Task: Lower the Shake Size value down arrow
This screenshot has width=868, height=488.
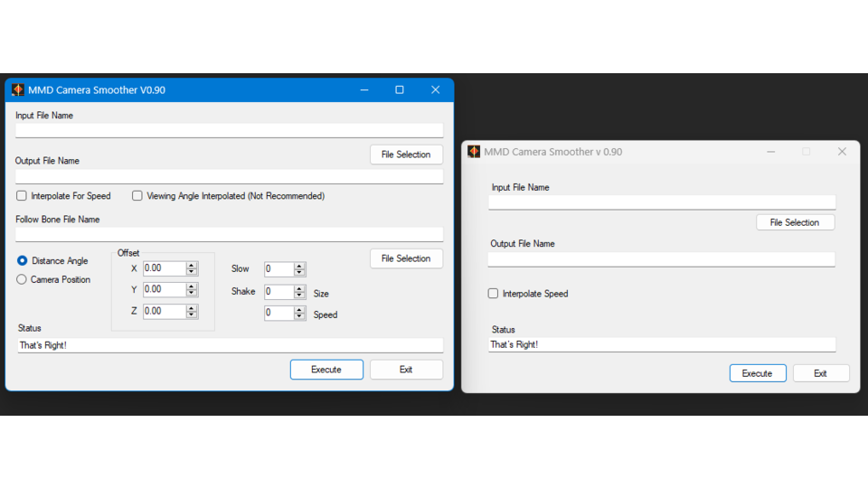Action: 299,295
